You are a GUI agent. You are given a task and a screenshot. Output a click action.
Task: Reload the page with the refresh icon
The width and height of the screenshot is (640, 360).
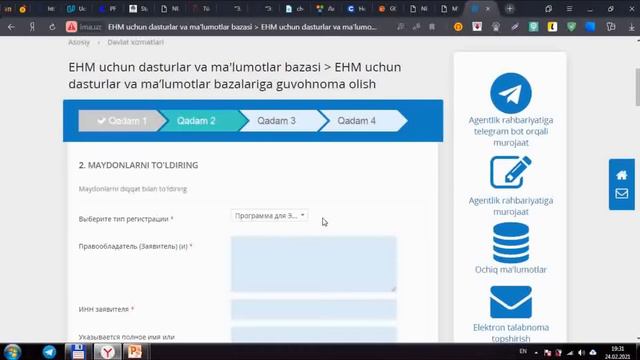pyautogui.click(x=52, y=27)
